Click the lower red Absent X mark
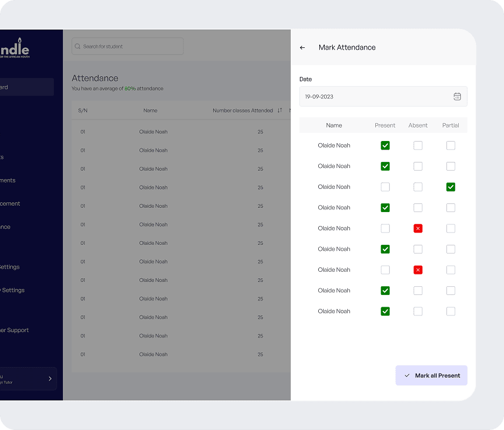 click(418, 270)
